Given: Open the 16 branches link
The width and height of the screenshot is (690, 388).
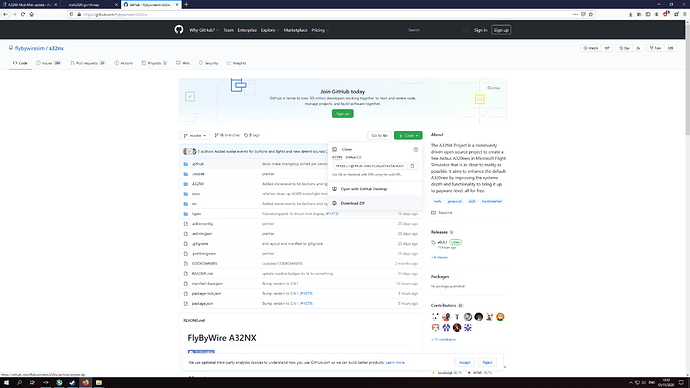Looking at the screenshot, I should [227, 135].
